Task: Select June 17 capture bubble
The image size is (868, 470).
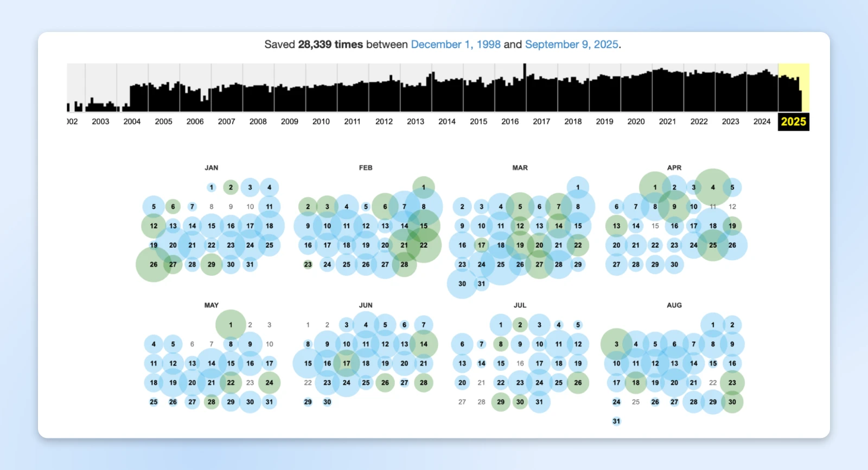Action: tap(346, 363)
